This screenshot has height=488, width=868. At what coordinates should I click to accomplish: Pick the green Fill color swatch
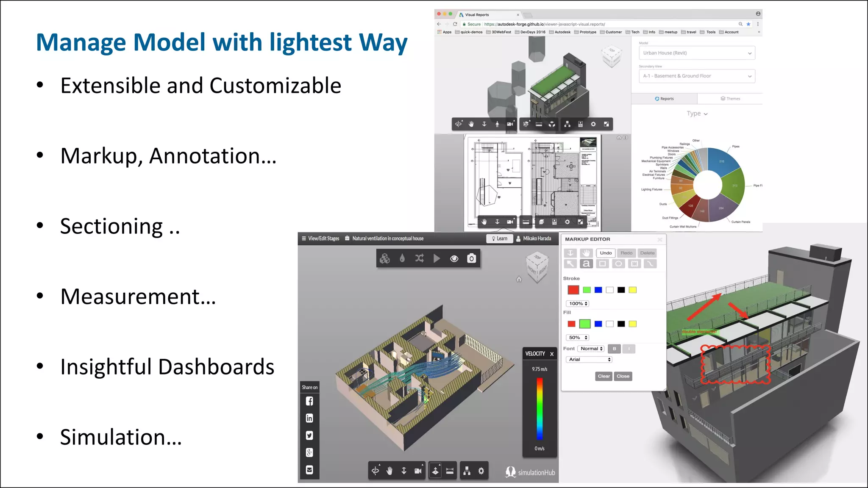[x=584, y=324]
